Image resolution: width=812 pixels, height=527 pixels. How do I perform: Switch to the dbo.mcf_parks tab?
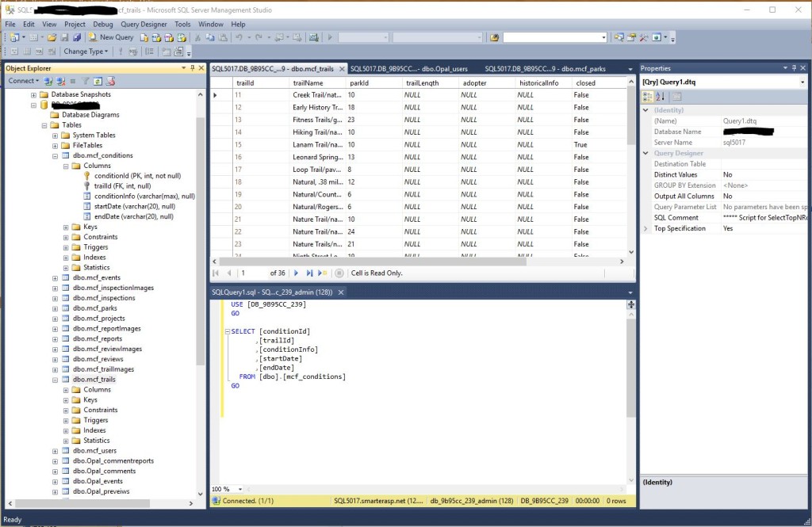pyautogui.click(x=545, y=69)
